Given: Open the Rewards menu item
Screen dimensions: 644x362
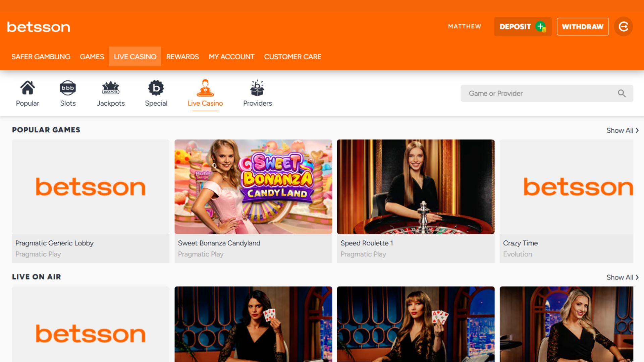Looking at the screenshot, I should [x=182, y=57].
